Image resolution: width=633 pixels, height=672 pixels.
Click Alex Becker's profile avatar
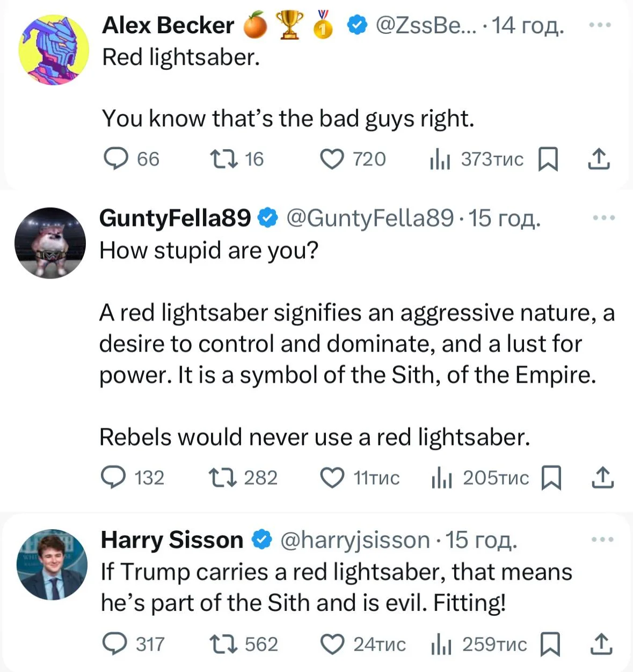tap(54, 49)
